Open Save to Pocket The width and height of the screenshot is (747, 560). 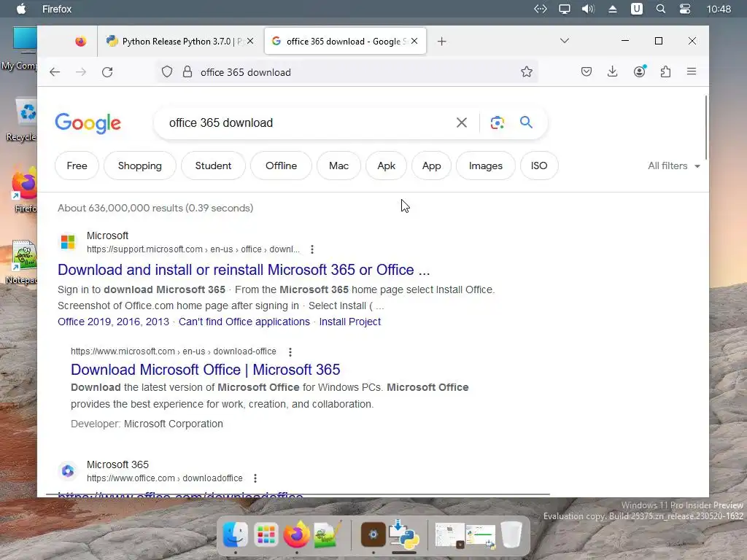tap(587, 72)
